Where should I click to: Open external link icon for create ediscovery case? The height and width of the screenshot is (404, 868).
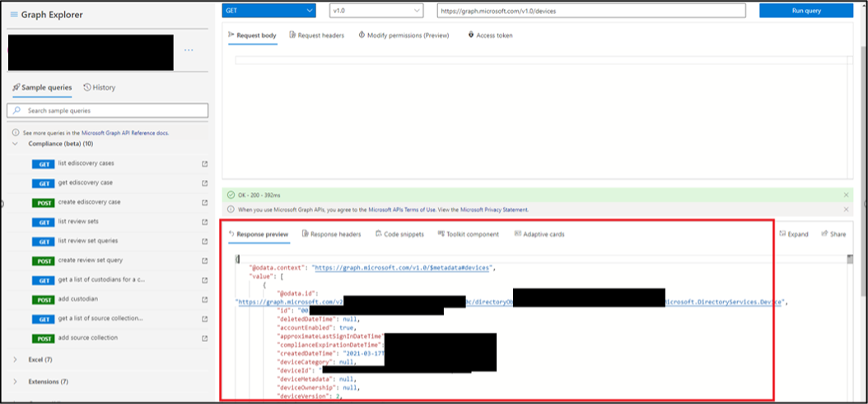click(x=205, y=202)
